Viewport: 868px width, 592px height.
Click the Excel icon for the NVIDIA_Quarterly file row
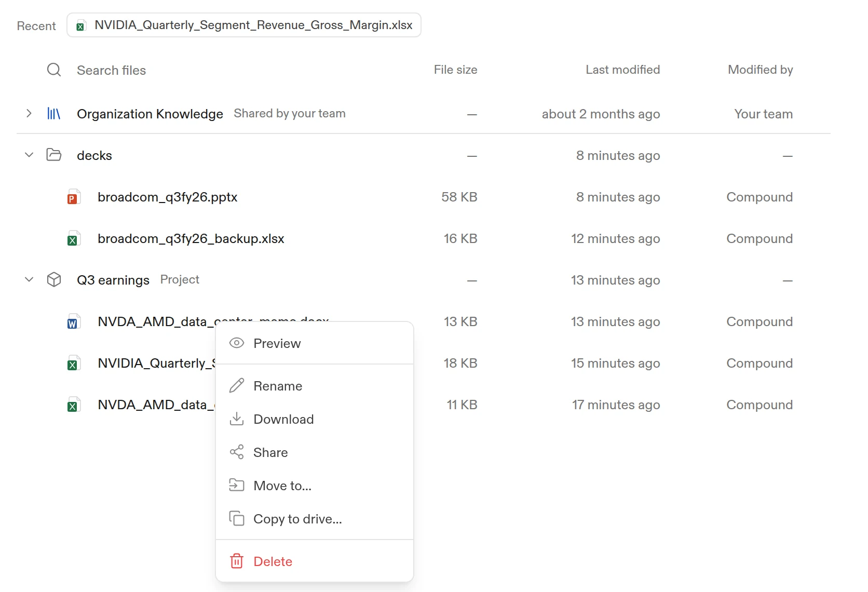pyautogui.click(x=74, y=363)
